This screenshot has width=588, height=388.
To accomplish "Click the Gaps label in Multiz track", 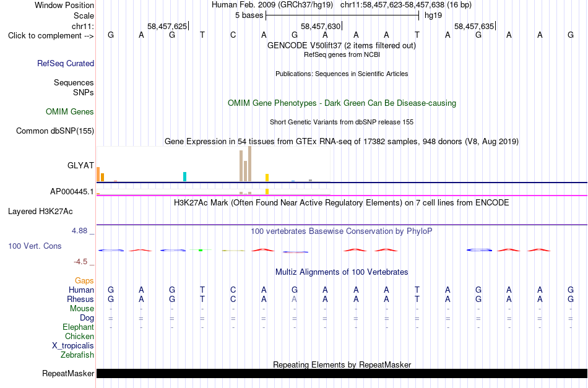I will [x=84, y=280].
